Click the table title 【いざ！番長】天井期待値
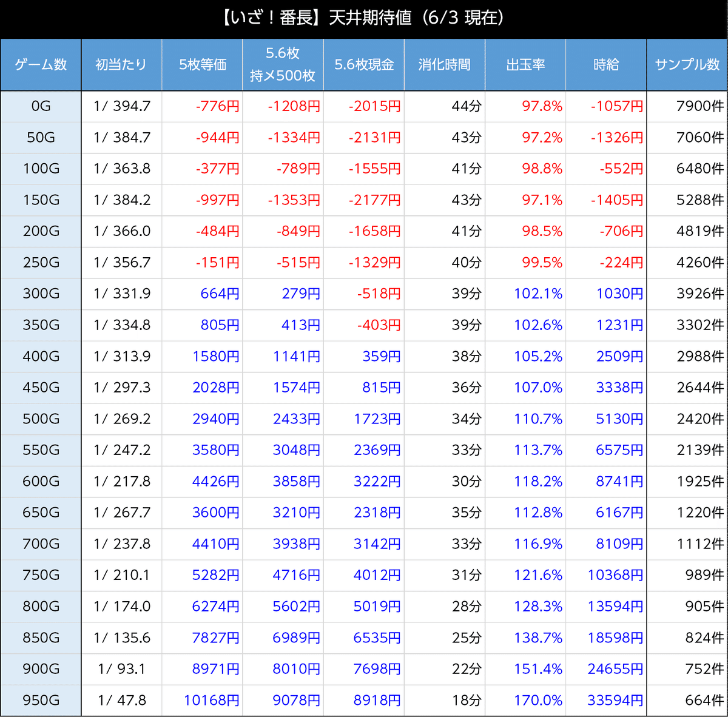This screenshot has width=728, height=717. [x=364, y=18]
